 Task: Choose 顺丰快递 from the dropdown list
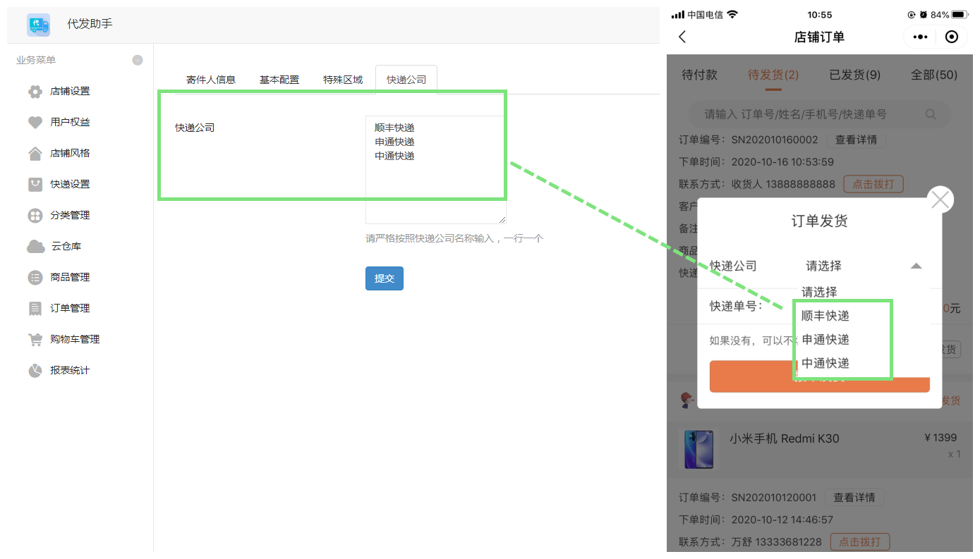click(x=825, y=316)
